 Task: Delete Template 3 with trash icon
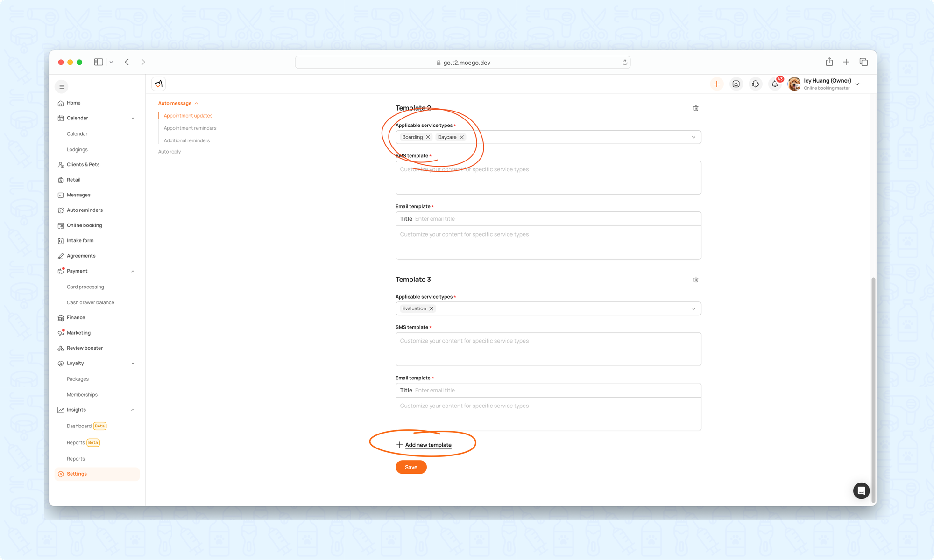coord(695,280)
